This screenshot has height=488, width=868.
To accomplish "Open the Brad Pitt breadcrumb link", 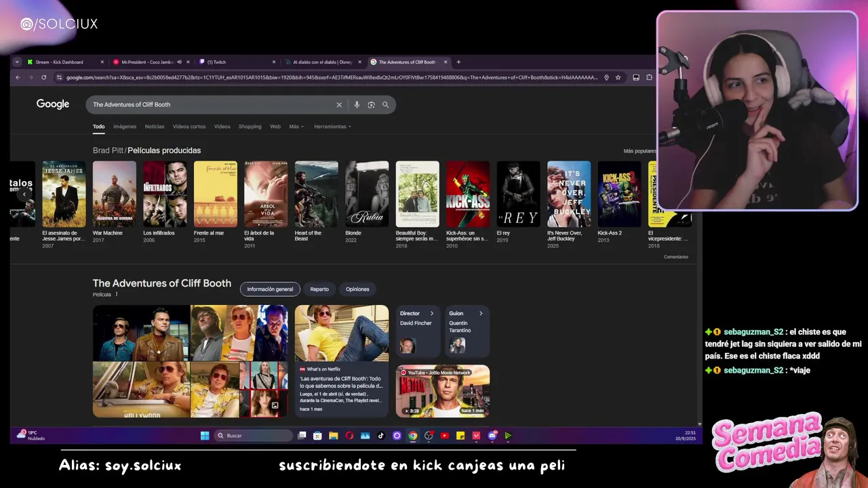I will [x=108, y=150].
